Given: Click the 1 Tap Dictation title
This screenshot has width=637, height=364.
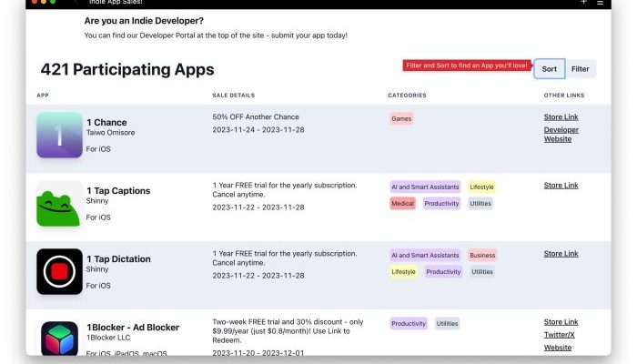Looking at the screenshot, I should coord(118,258).
